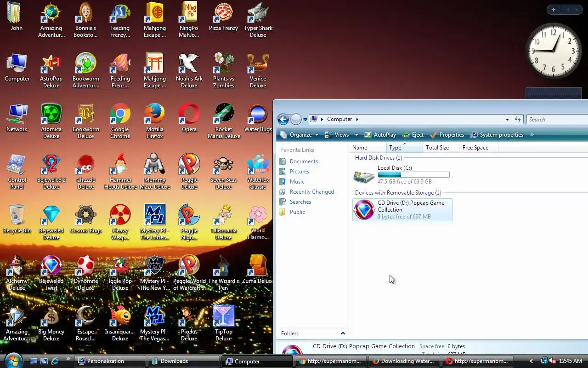Viewport: 588px width, 368px height.
Task: Select Local Disk (C:) drive
Action: point(401,175)
